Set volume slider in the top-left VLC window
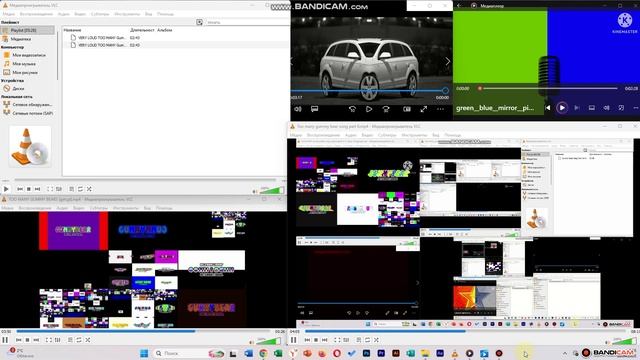The height and width of the screenshot is (360, 640). point(271,190)
